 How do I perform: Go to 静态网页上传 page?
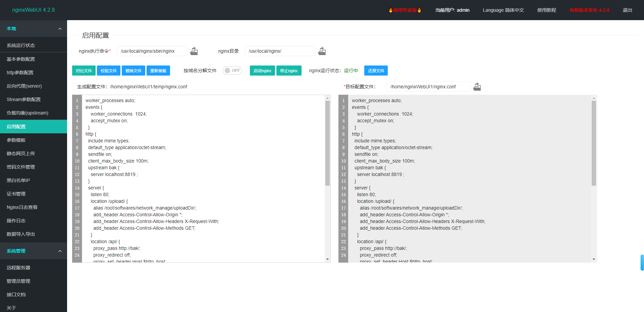[x=34, y=153]
